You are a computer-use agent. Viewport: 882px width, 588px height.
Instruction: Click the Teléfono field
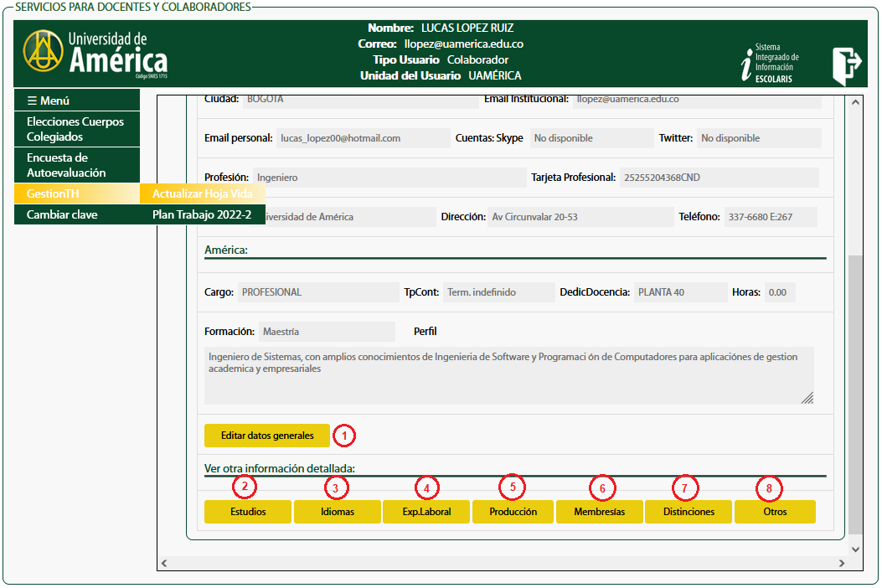771,217
